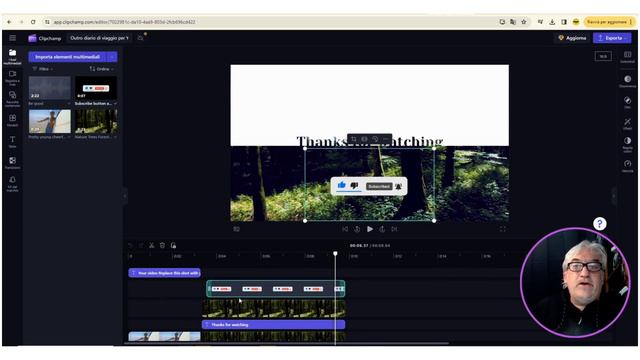Viewport: 640px width, 360px height.
Task: Open the brand kit sidebar tab
Action: tap(12, 183)
